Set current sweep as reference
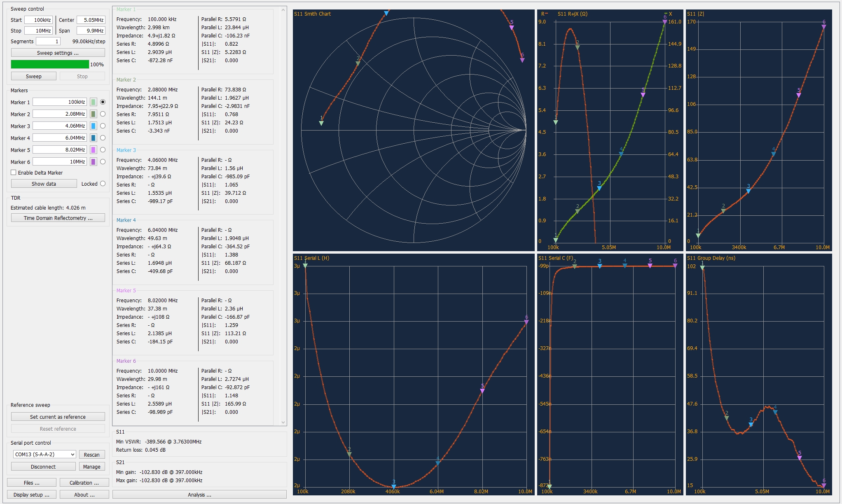The height and width of the screenshot is (504, 842). tap(58, 417)
